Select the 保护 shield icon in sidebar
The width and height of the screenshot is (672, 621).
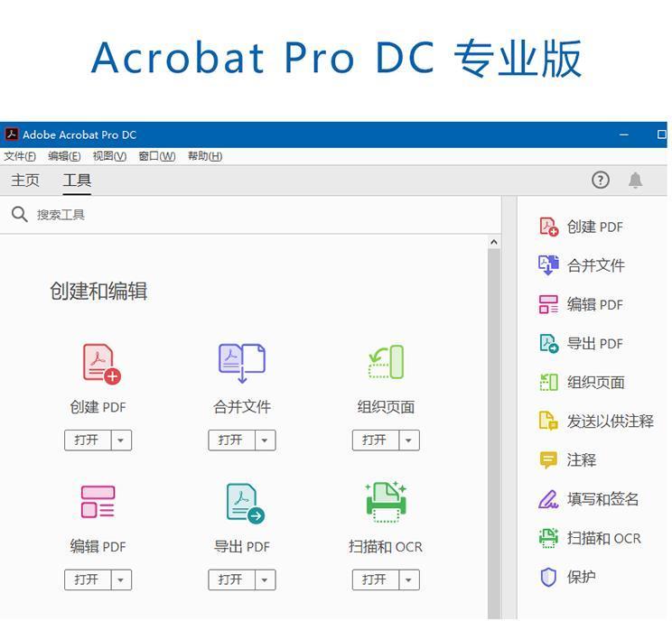[548, 577]
